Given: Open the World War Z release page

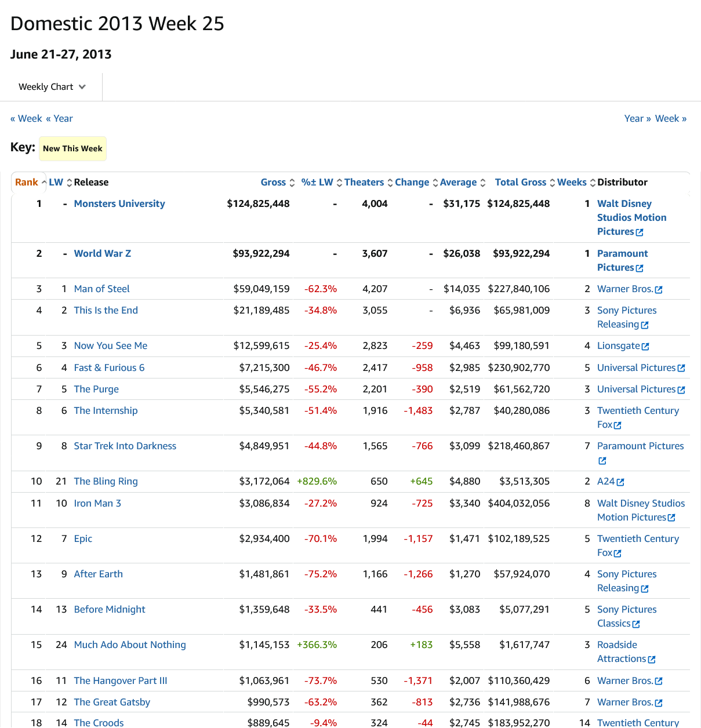Looking at the screenshot, I should coord(103,253).
